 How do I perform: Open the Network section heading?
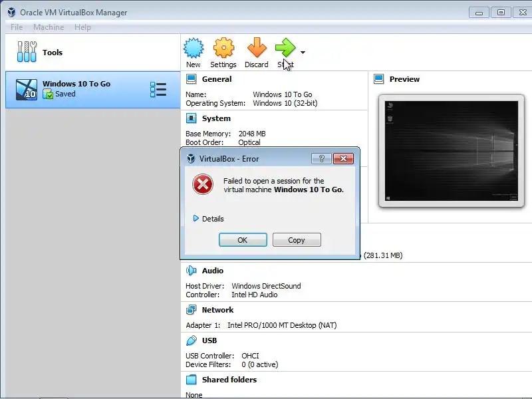[x=217, y=310]
